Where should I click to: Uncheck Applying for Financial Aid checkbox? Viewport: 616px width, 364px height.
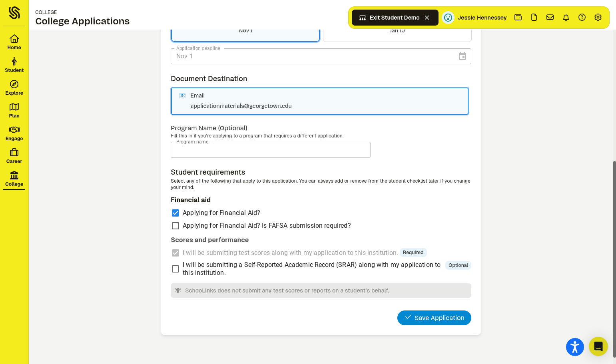(x=175, y=213)
